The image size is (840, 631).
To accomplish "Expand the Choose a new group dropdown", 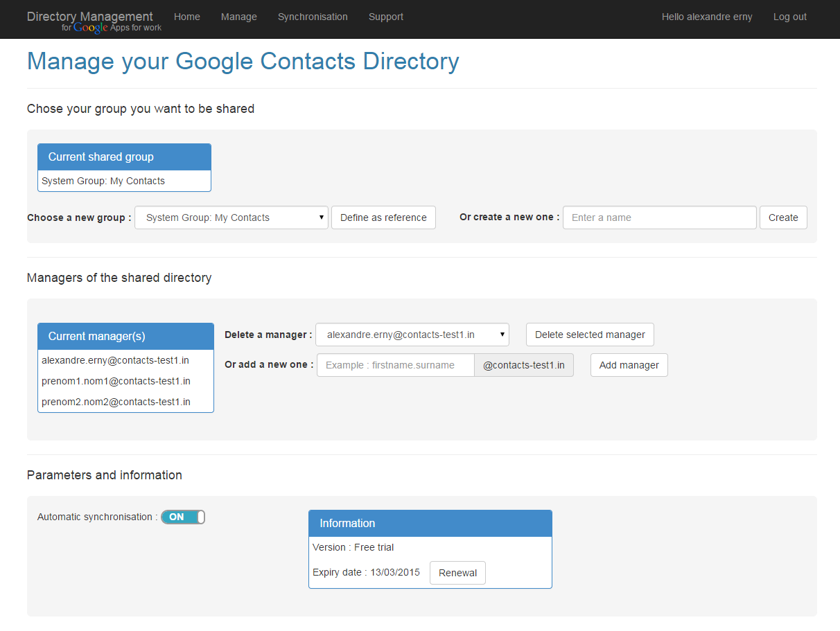I will 231,217.
